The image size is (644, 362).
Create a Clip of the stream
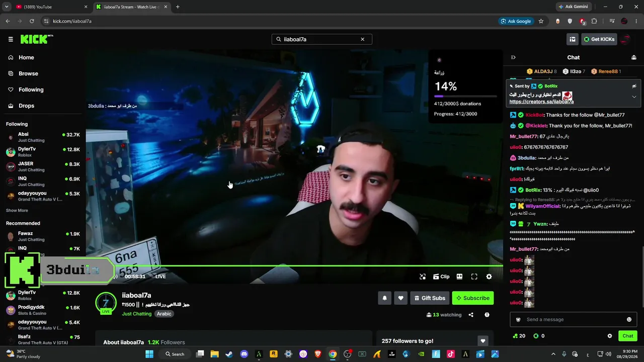coord(441,277)
